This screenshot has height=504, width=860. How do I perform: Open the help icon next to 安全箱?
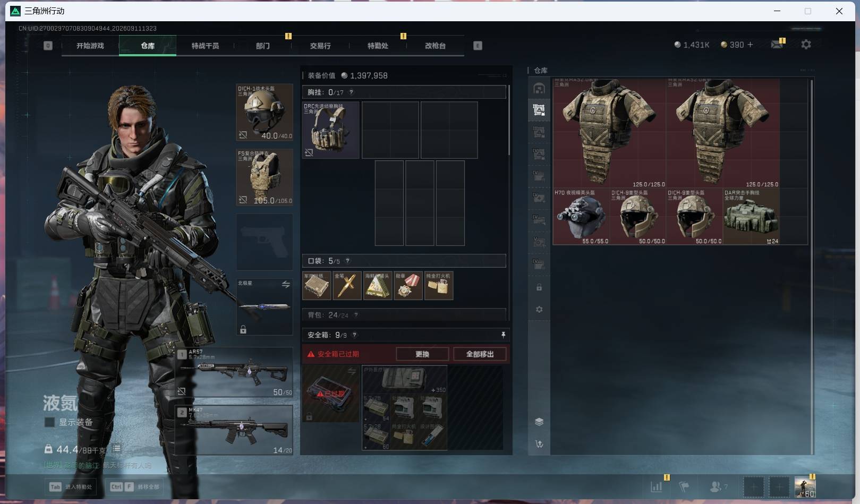coord(354,335)
